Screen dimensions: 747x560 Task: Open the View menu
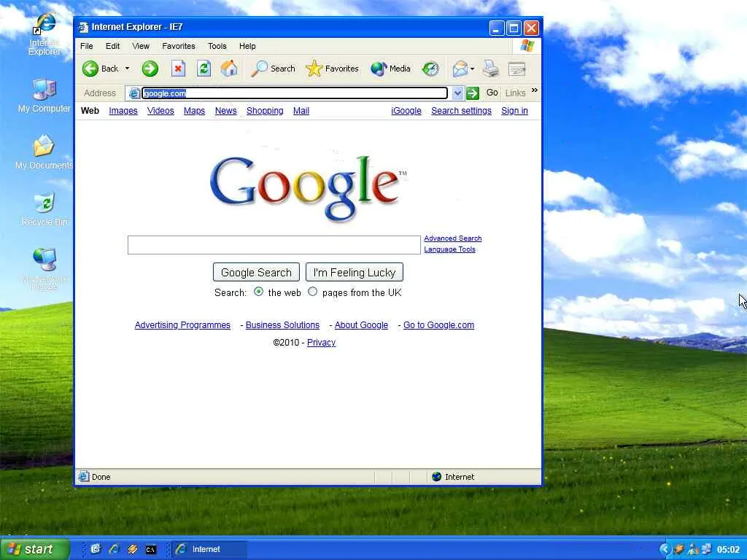click(141, 46)
